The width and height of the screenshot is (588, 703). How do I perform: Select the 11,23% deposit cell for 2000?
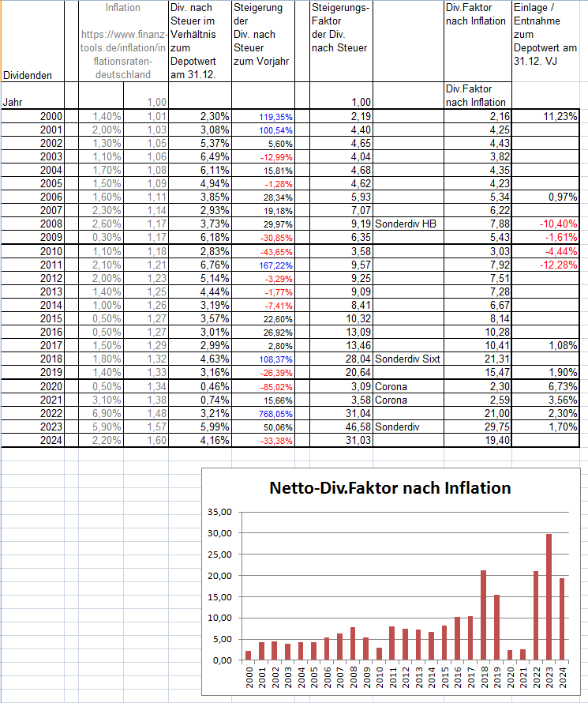coord(545,117)
